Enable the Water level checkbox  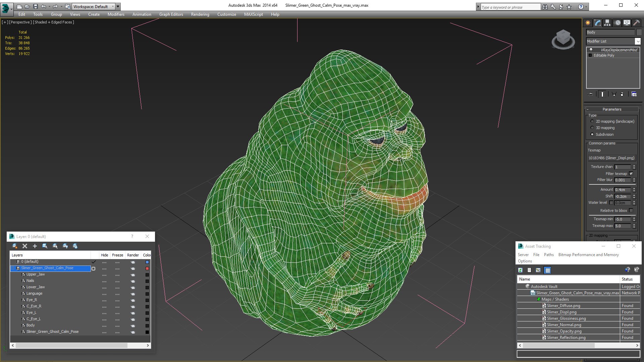coord(611,202)
